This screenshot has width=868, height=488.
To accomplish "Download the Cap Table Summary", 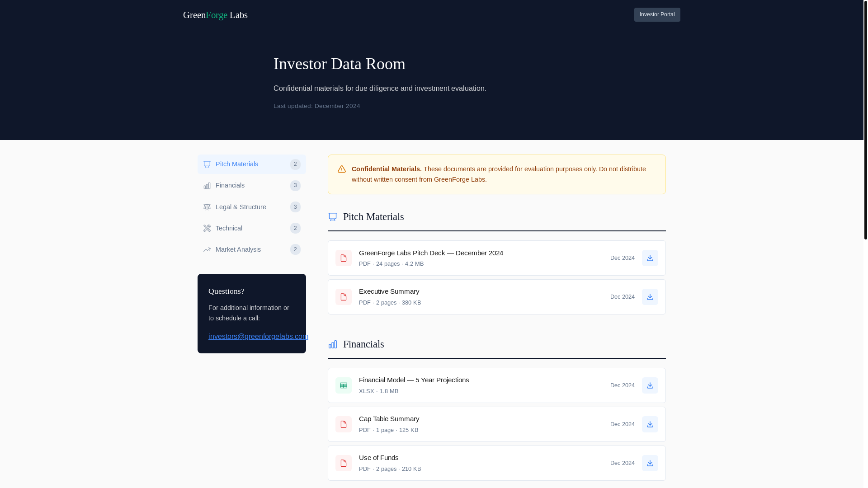I will pyautogui.click(x=650, y=424).
